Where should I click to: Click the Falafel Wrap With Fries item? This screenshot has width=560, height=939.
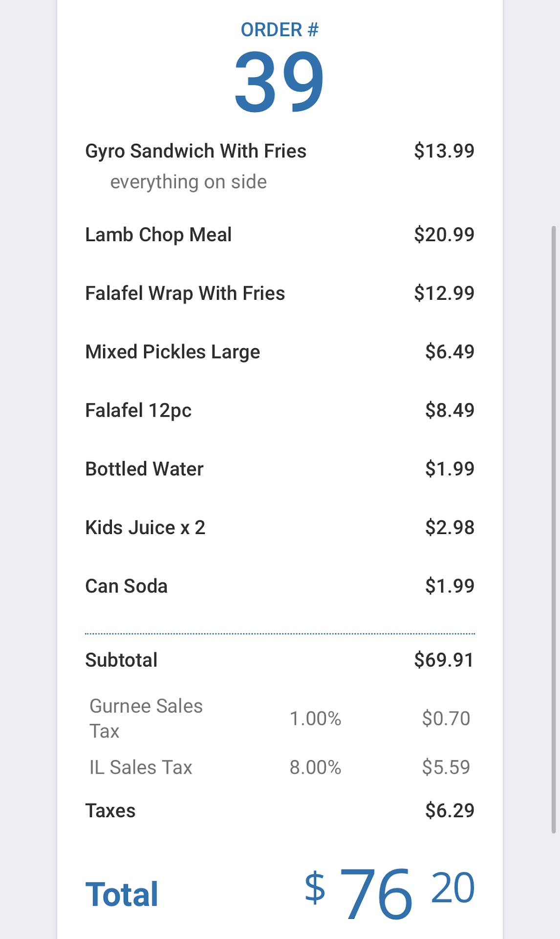[x=185, y=293]
